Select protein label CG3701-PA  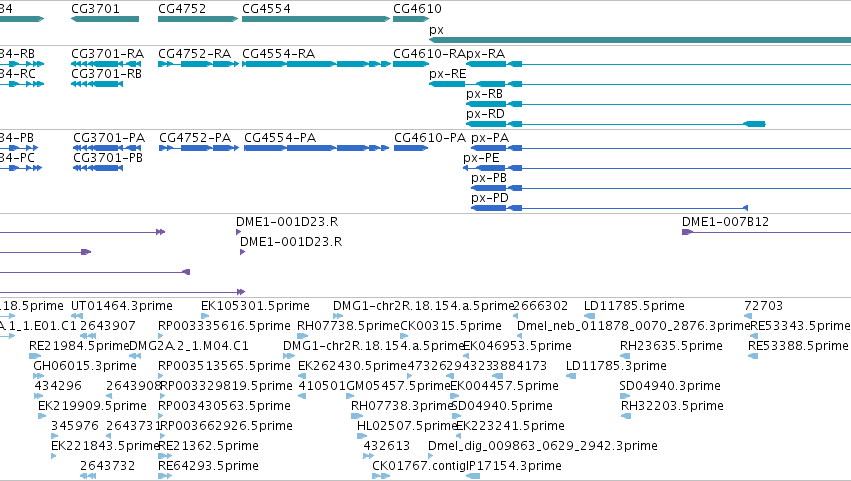coord(109,138)
